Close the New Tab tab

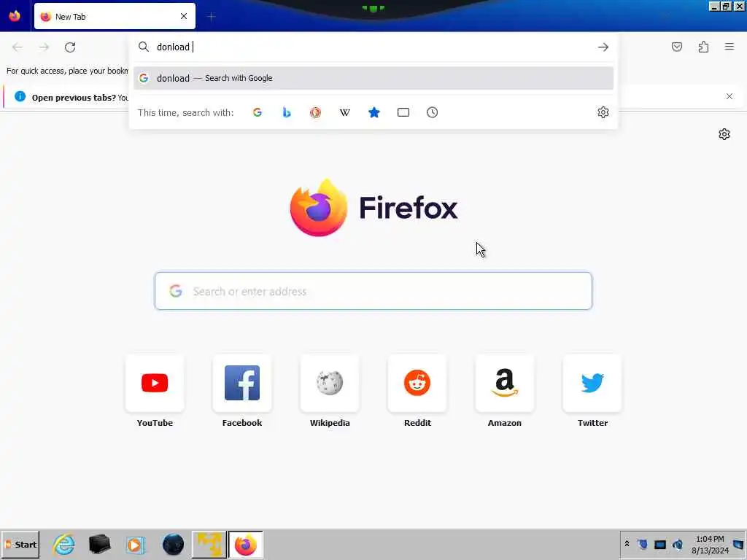pos(183,16)
